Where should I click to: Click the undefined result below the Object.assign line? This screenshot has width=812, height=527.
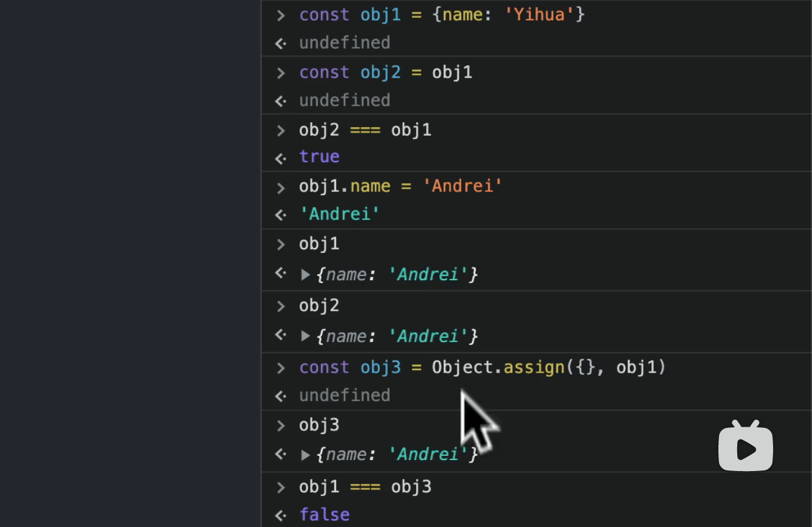[x=345, y=395]
